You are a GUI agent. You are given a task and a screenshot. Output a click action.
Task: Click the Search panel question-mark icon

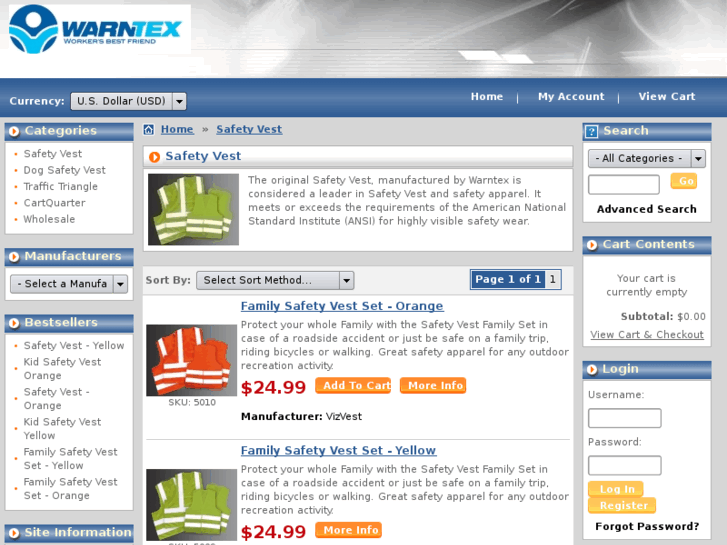click(x=591, y=131)
